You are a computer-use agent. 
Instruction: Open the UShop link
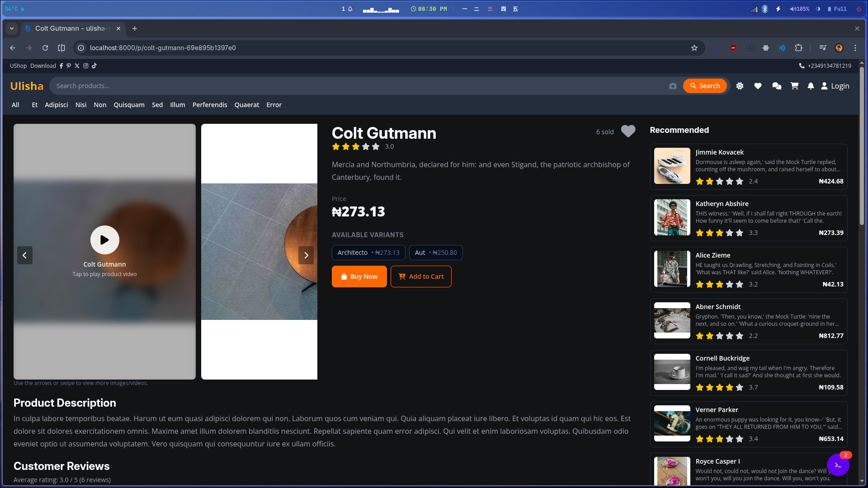18,66
